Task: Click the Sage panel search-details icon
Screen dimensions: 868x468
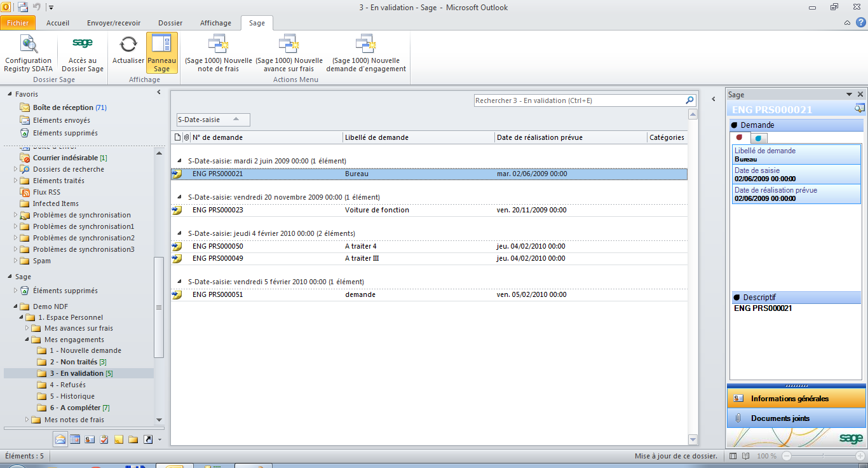Action: coord(859,109)
